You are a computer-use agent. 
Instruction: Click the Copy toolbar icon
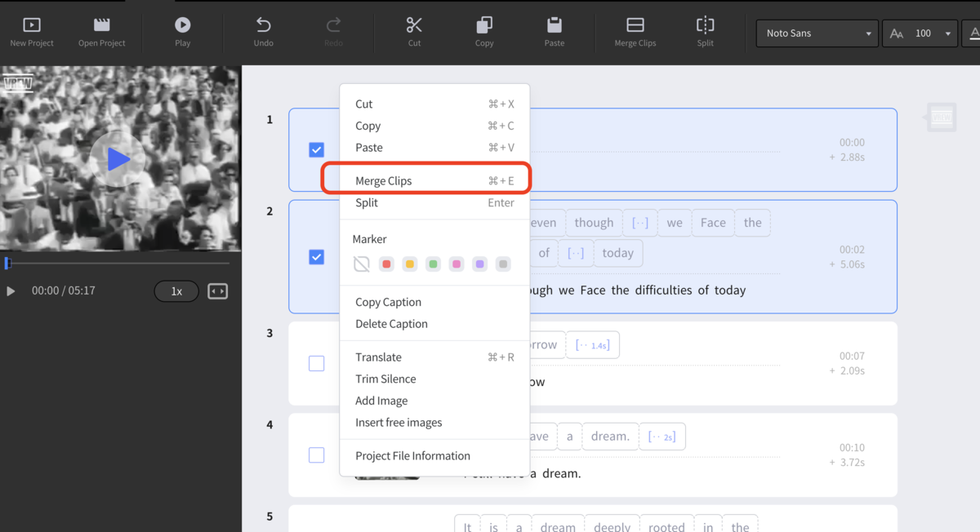coord(484,33)
